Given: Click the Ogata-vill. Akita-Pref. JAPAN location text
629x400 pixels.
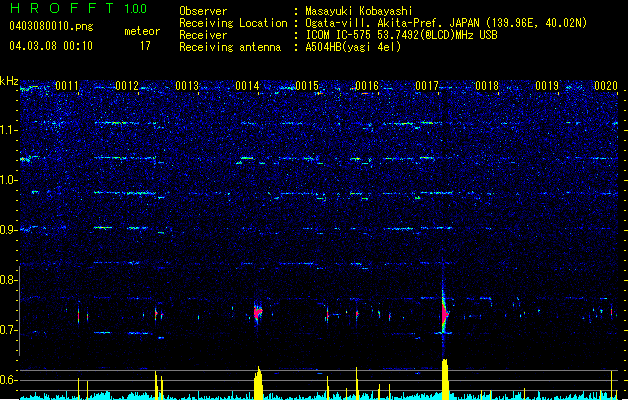Looking at the screenshot, I should pyautogui.click(x=446, y=23).
